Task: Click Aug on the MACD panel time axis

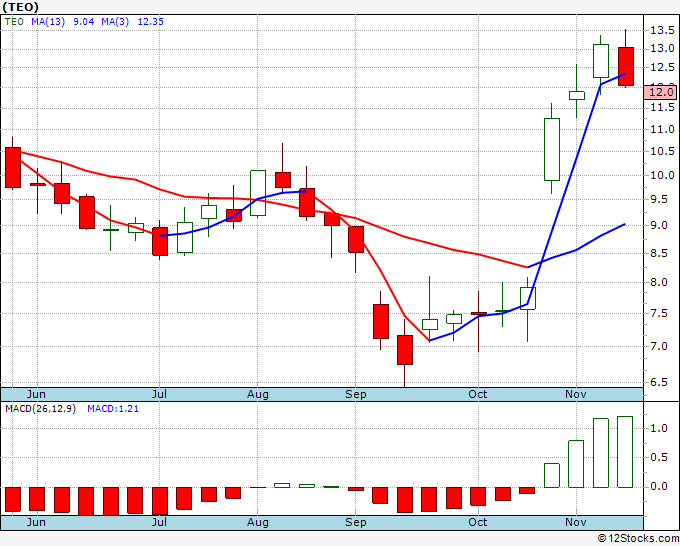Action: point(258,522)
